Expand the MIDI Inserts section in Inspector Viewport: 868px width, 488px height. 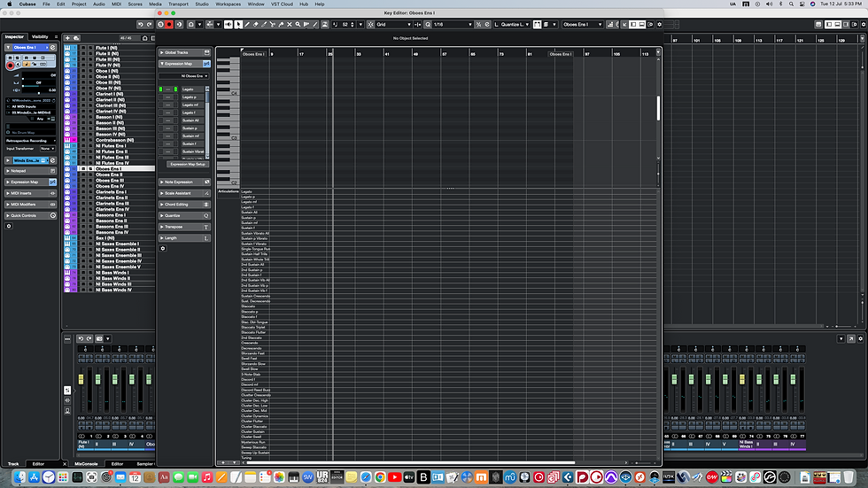[30, 193]
